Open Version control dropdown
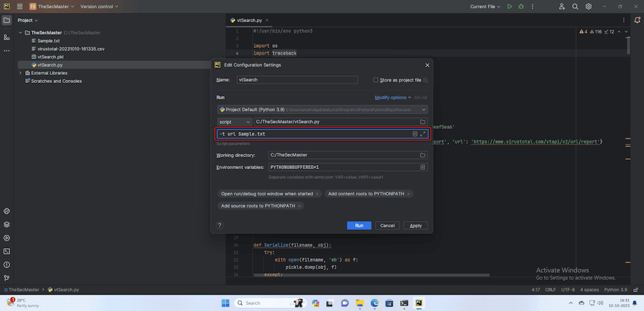The height and width of the screenshot is (311, 644). 99,6
